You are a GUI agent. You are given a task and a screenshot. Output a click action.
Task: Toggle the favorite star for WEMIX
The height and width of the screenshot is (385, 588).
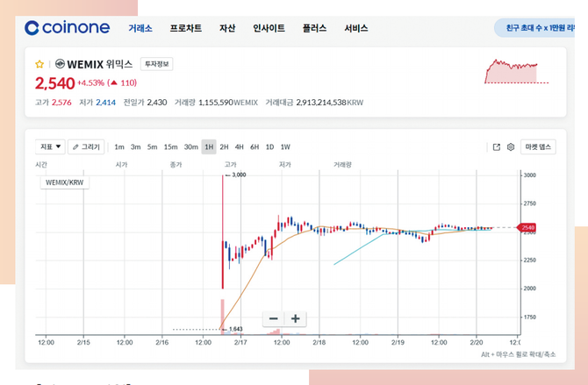(x=39, y=64)
